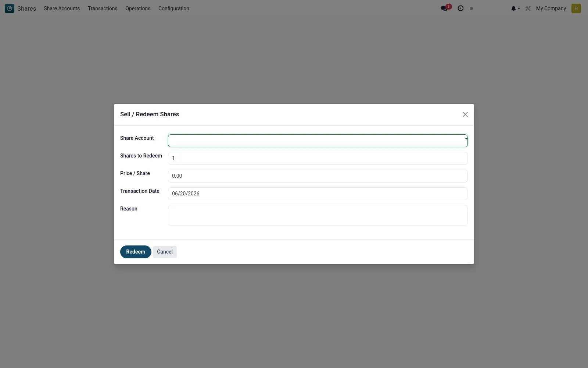The height and width of the screenshot is (368, 588).
Task: Open the Configuration menu
Action: 174,8
